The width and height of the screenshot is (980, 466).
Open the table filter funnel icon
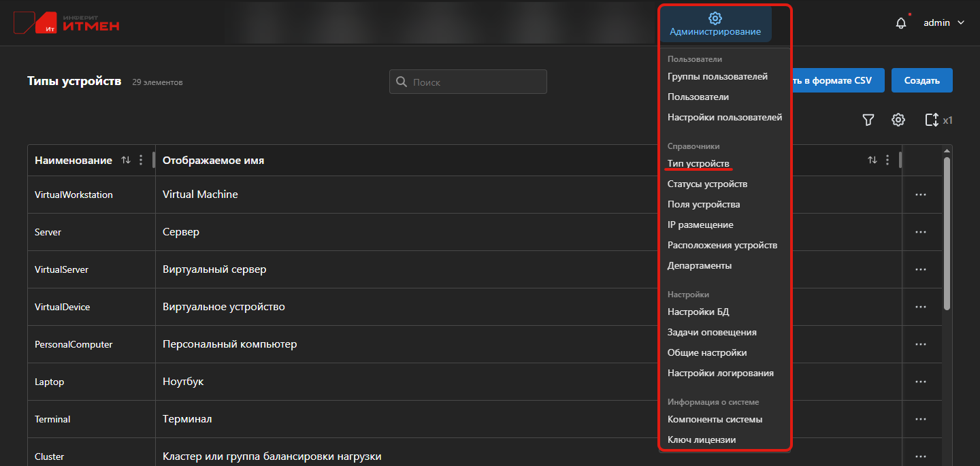tap(868, 120)
